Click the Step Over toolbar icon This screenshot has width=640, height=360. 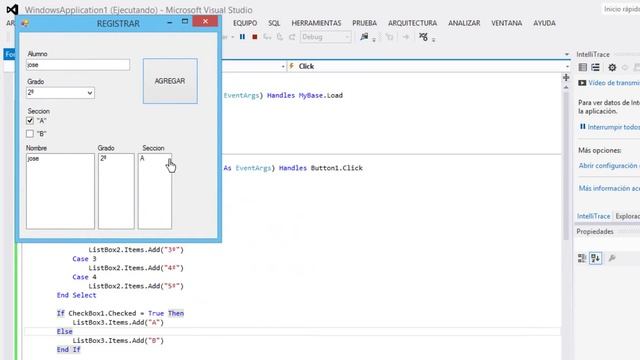point(280,37)
